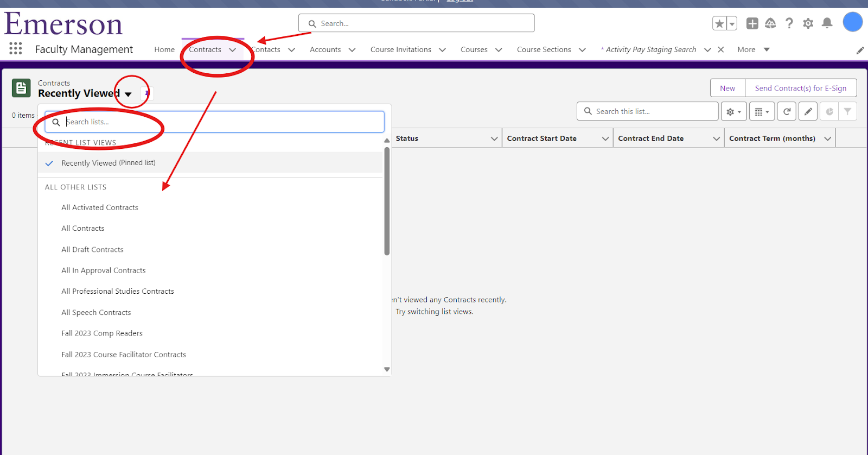Focus the Search lists field

215,122
